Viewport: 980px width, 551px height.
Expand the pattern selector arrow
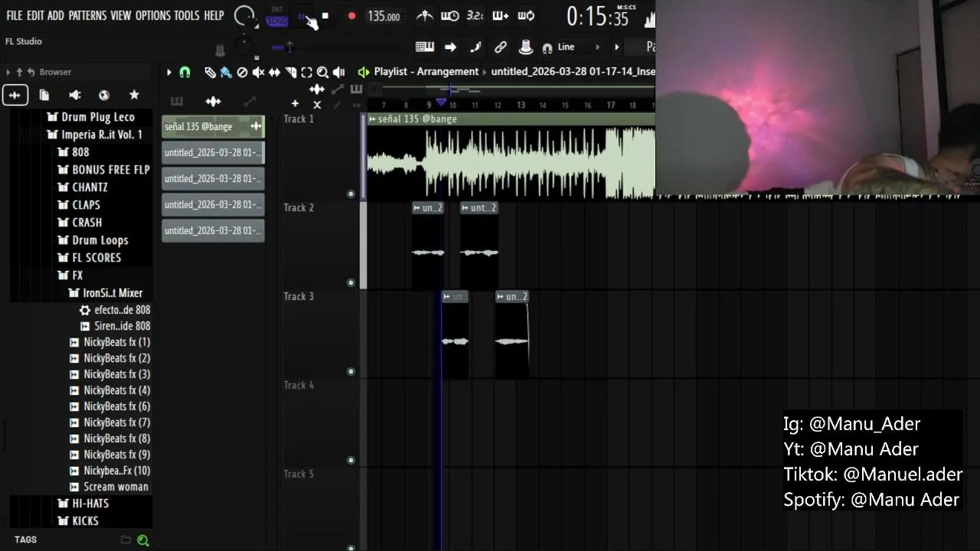coord(616,47)
